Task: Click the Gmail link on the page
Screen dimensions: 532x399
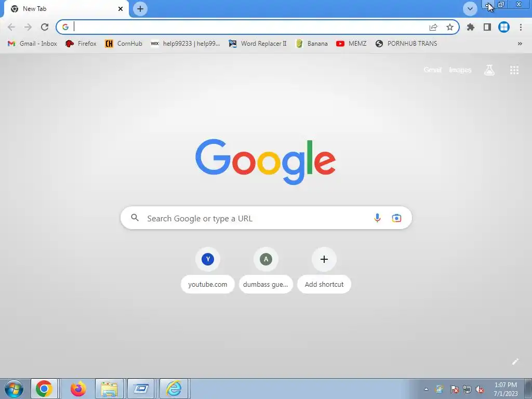Action: coord(433,70)
